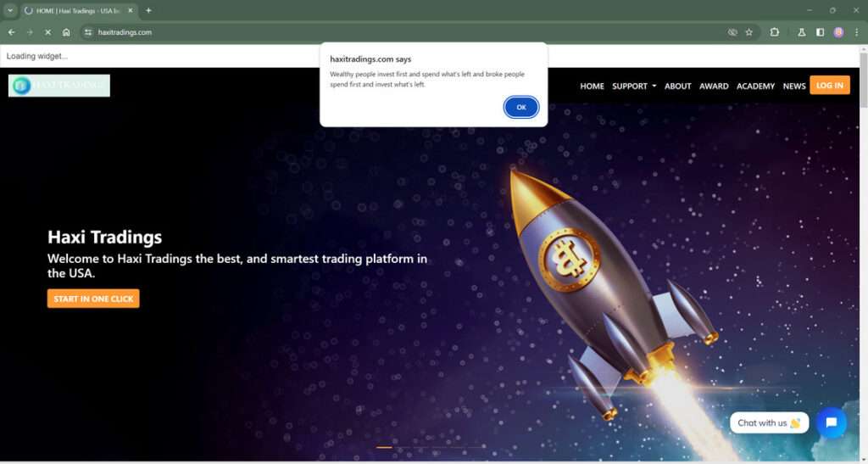
Task: Select the first carousel slide indicator
Action: point(384,447)
